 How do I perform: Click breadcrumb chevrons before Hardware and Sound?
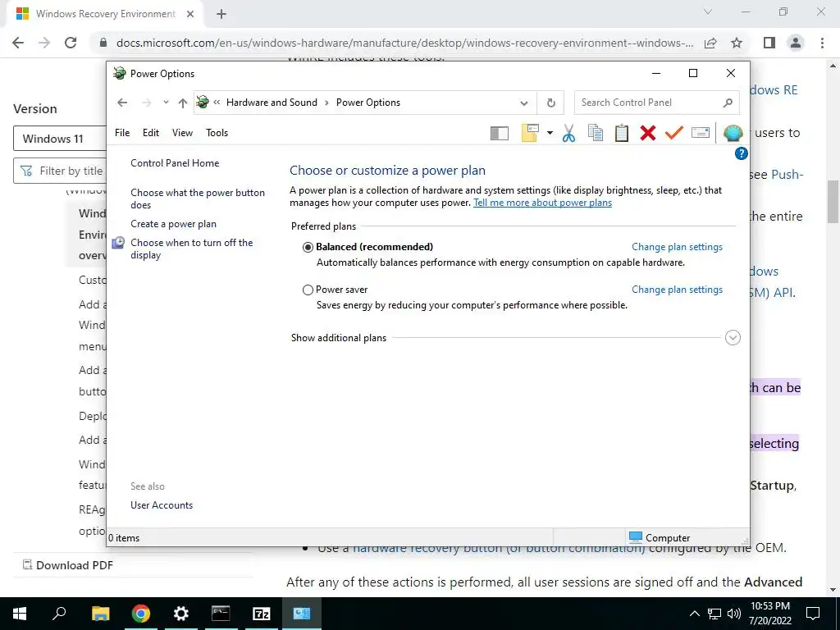(217, 103)
